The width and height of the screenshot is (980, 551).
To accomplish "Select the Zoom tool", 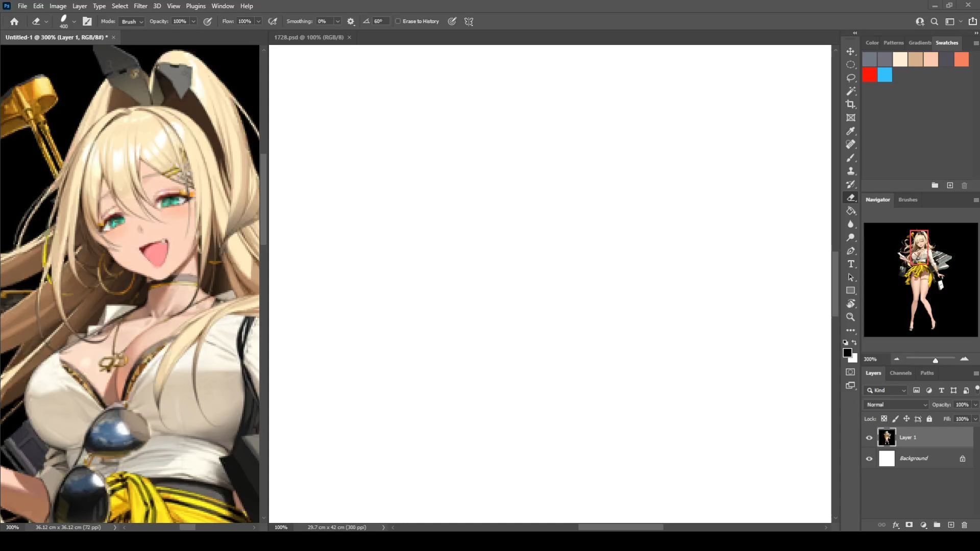I will pyautogui.click(x=850, y=317).
